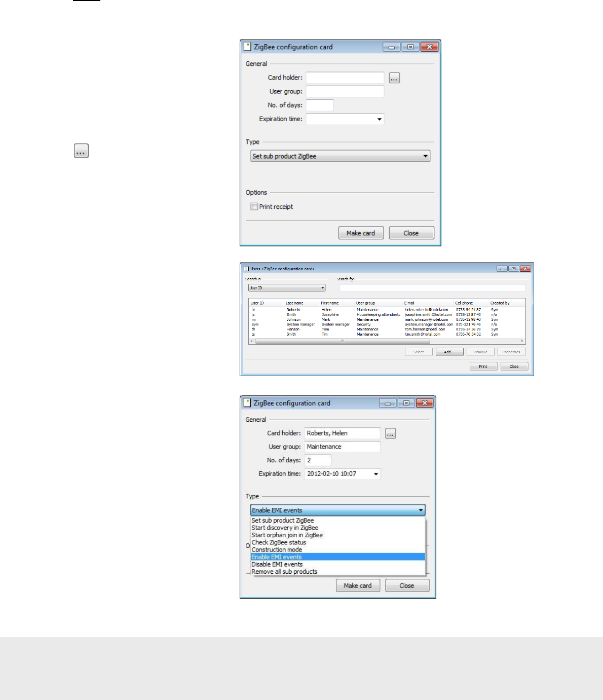This screenshot has width=603, height=700.
Task: Click the users list scrollbar right arrow
Action: pyautogui.click(x=522, y=341)
